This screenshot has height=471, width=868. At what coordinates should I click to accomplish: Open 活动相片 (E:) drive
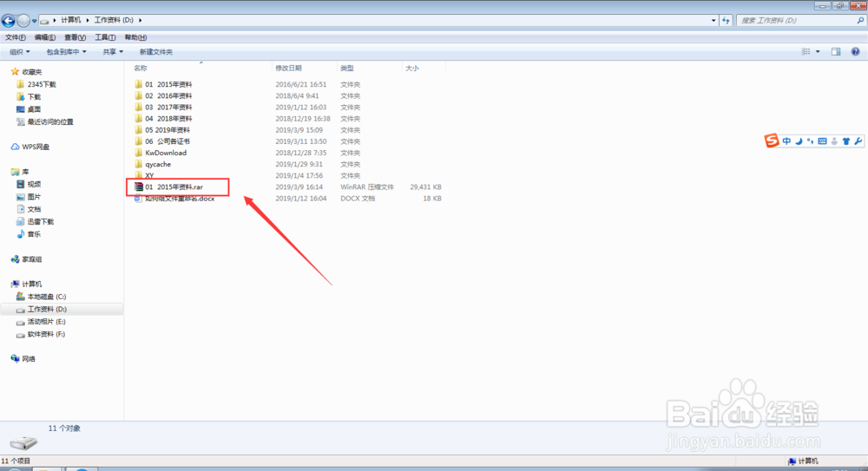pos(47,322)
